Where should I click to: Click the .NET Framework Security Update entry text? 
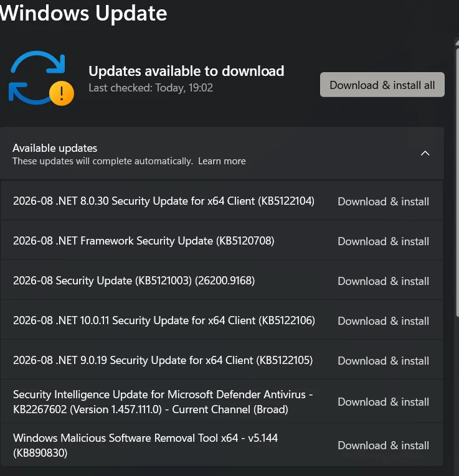pos(143,241)
